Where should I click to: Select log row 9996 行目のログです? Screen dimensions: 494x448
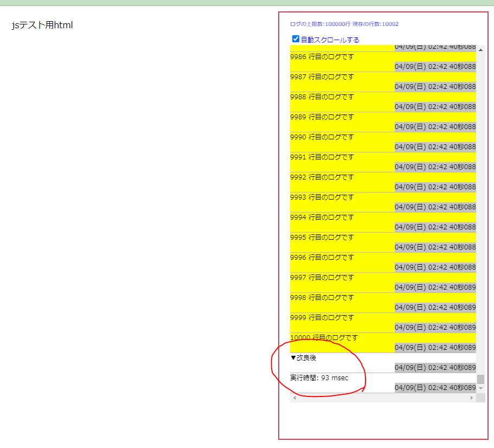pyautogui.click(x=383, y=263)
